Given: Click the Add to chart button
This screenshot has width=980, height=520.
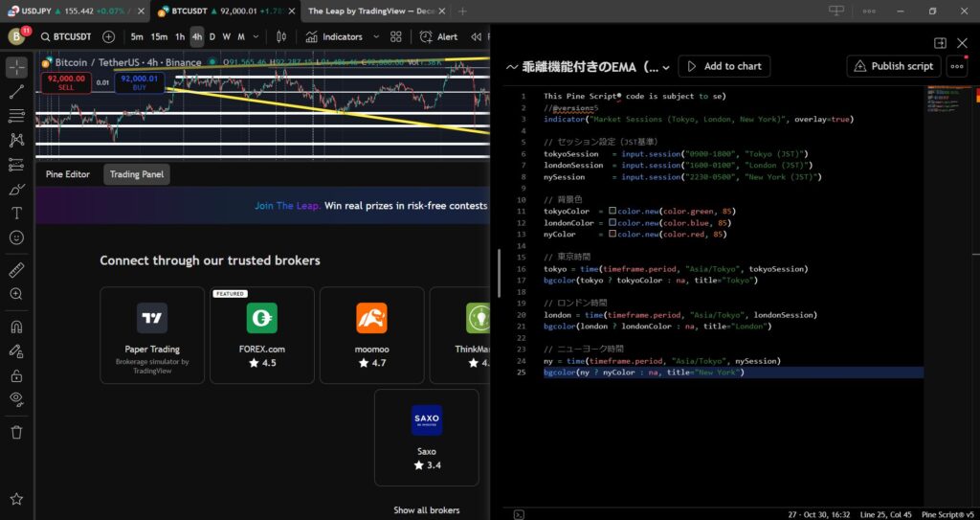Looking at the screenshot, I should [724, 66].
